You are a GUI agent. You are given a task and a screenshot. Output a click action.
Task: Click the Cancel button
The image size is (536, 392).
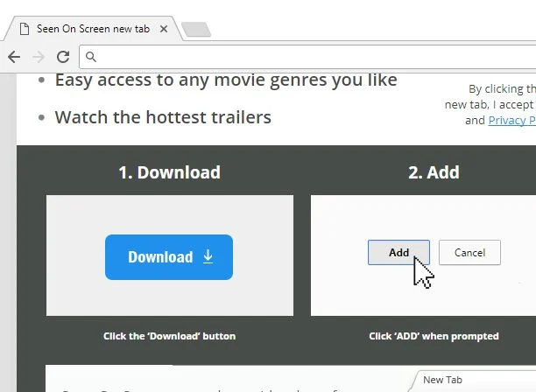pos(469,253)
